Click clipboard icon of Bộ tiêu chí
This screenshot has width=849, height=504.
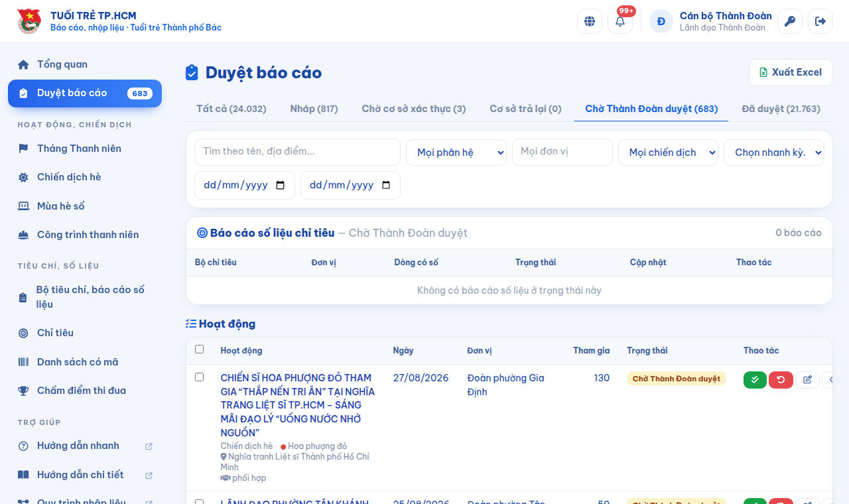[x=23, y=298]
